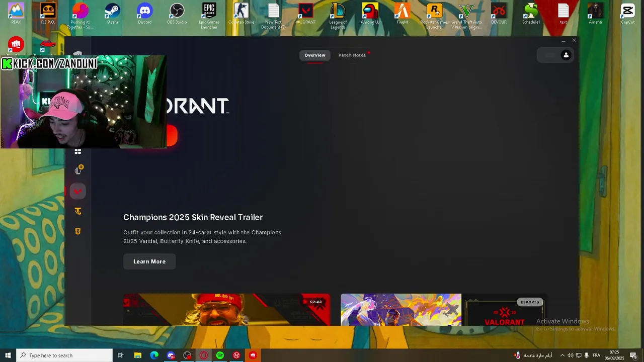644x362 pixels.
Task: Open CapCut desktop shortcut
Action: tap(628, 14)
